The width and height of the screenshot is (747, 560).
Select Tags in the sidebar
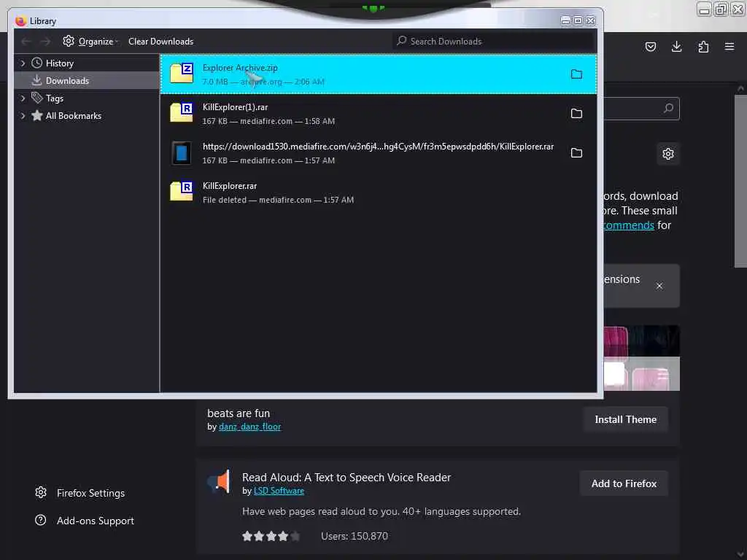tap(54, 98)
